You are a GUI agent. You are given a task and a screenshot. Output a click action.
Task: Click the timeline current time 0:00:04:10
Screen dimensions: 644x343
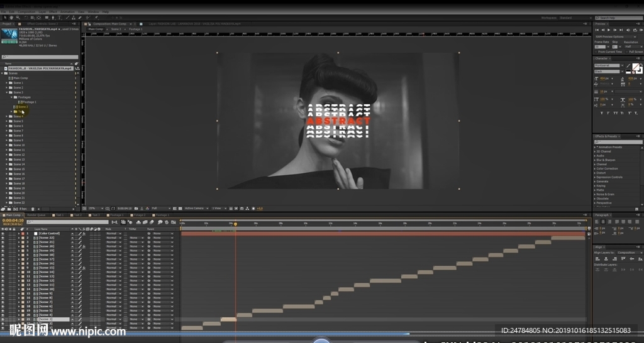click(x=13, y=220)
